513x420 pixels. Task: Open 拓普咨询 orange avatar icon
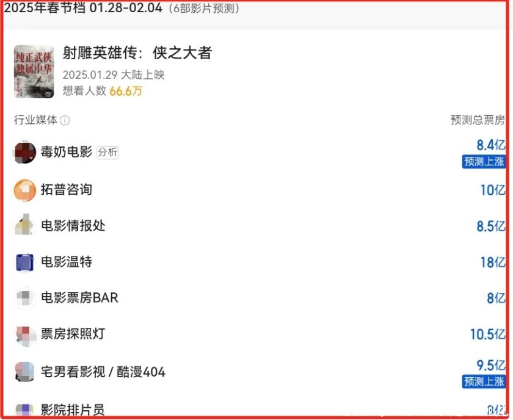24,190
